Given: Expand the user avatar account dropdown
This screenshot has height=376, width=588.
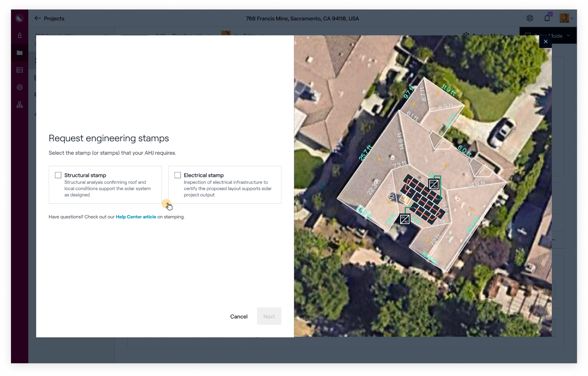Looking at the screenshot, I should click(566, 18).
